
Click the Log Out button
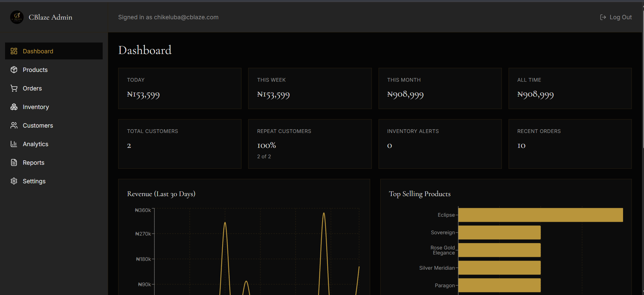[616, 17]
